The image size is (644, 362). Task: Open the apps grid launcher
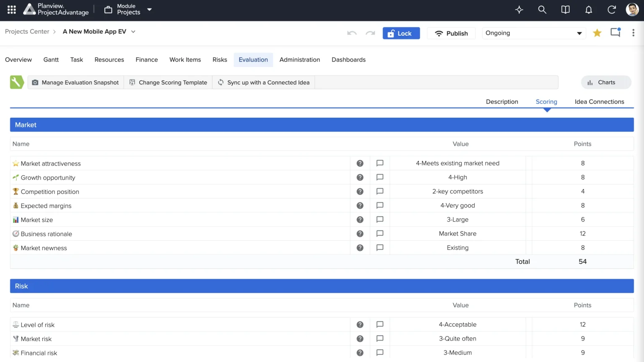pos(12,10)
